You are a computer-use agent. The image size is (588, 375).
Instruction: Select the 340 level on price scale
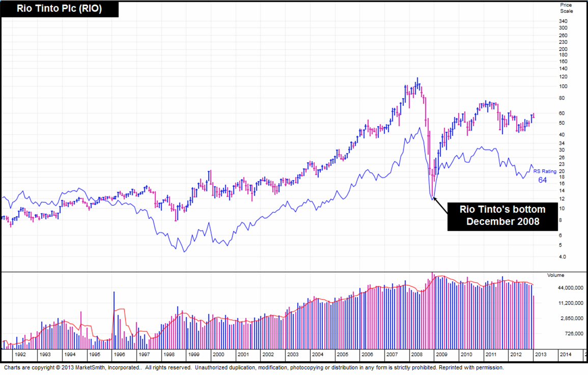[x=563, y=21]
